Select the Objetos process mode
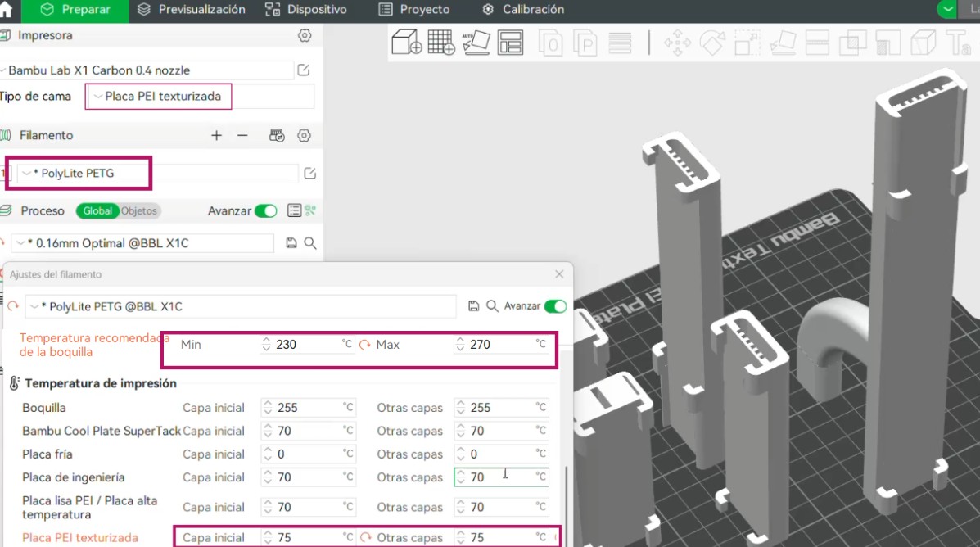The image size is (980, 547). coord(138,211)
